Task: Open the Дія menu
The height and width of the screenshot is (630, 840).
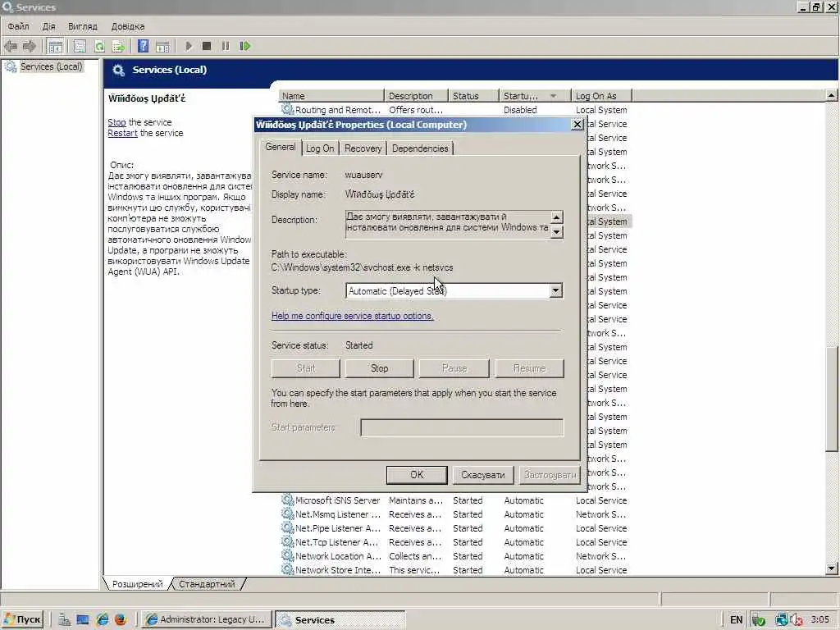Action: [48, 26]
